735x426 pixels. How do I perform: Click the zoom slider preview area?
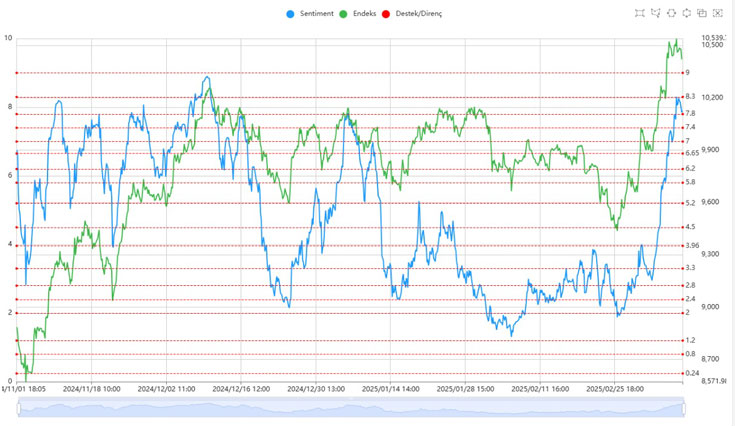pos(351,408)
